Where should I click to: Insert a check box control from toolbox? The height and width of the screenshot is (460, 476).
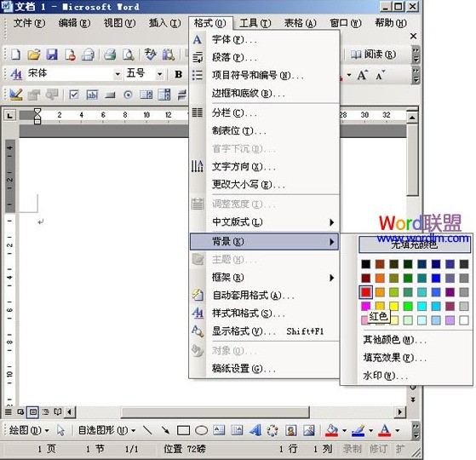73,95
